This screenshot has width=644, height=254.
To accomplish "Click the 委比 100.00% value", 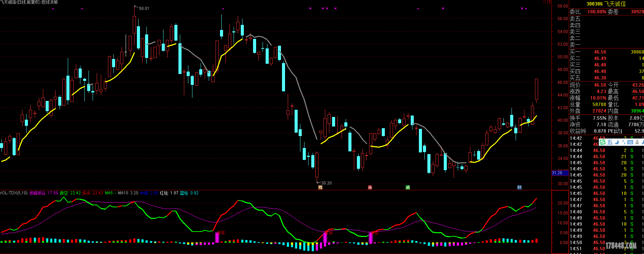I will click(x=597, y=12).
